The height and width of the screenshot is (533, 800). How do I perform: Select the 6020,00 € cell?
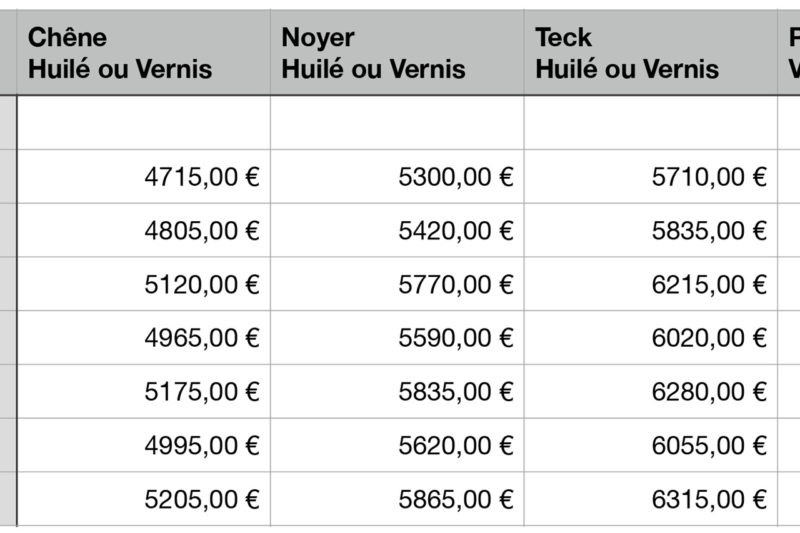point(651,338)
